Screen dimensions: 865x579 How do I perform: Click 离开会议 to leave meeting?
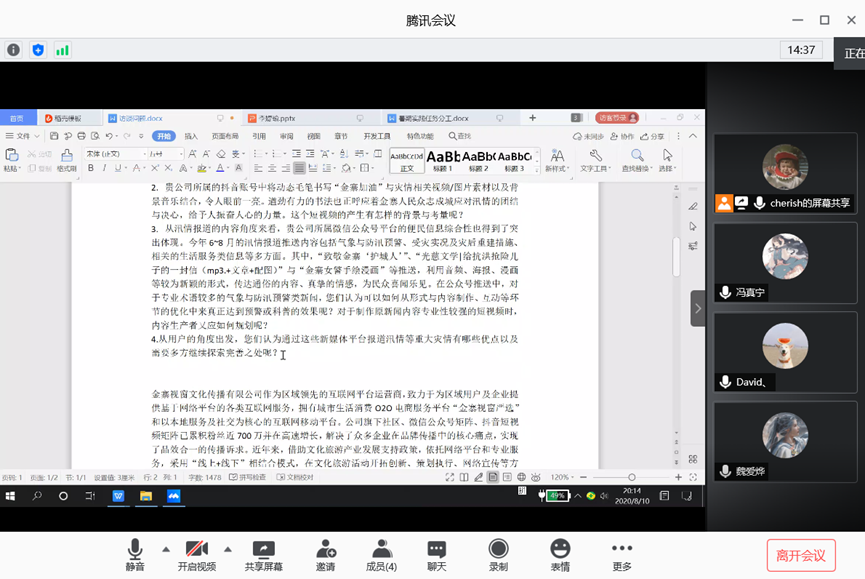(x=801, y=555)
